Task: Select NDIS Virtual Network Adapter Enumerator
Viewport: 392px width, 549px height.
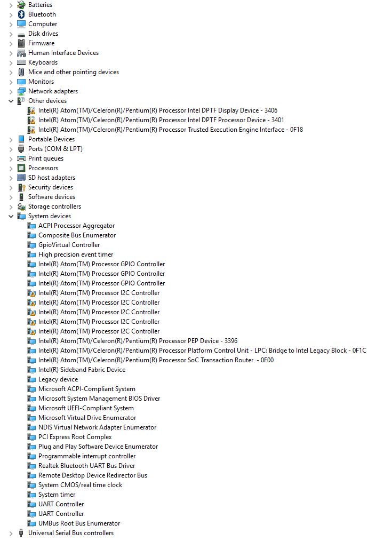Action: click(97, 427)
